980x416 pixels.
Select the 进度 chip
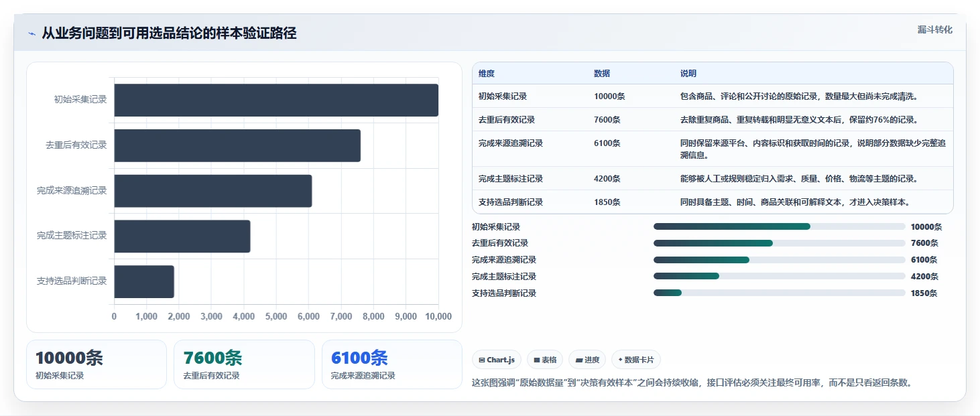pyautogui.click(x=587, y=360)
